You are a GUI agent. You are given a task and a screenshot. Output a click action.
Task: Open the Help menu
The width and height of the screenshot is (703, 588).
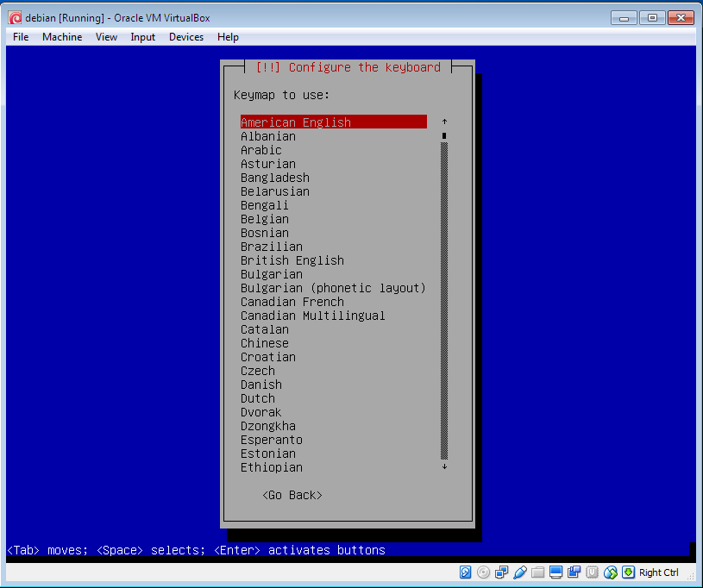click(x=228, y=37)
